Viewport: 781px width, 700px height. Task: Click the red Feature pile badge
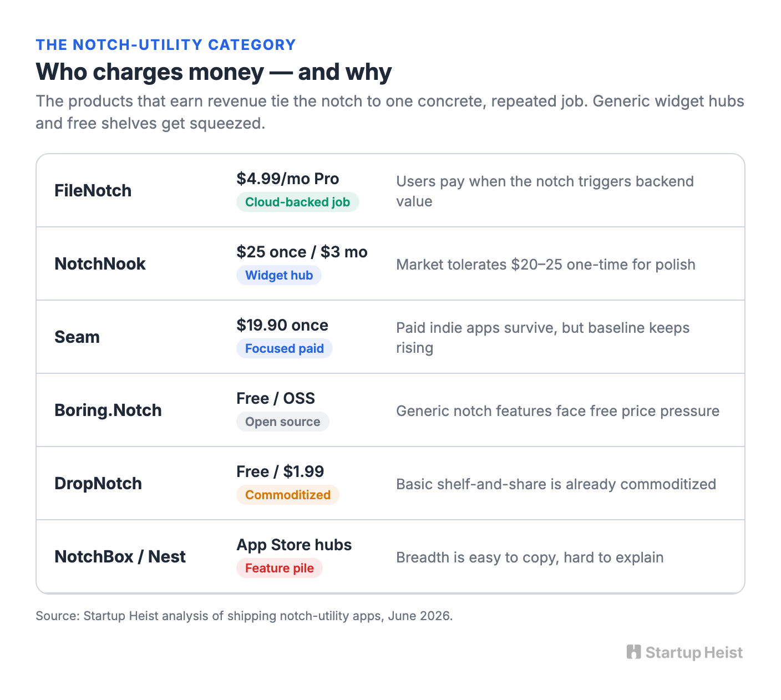click(x=280, y=568)
